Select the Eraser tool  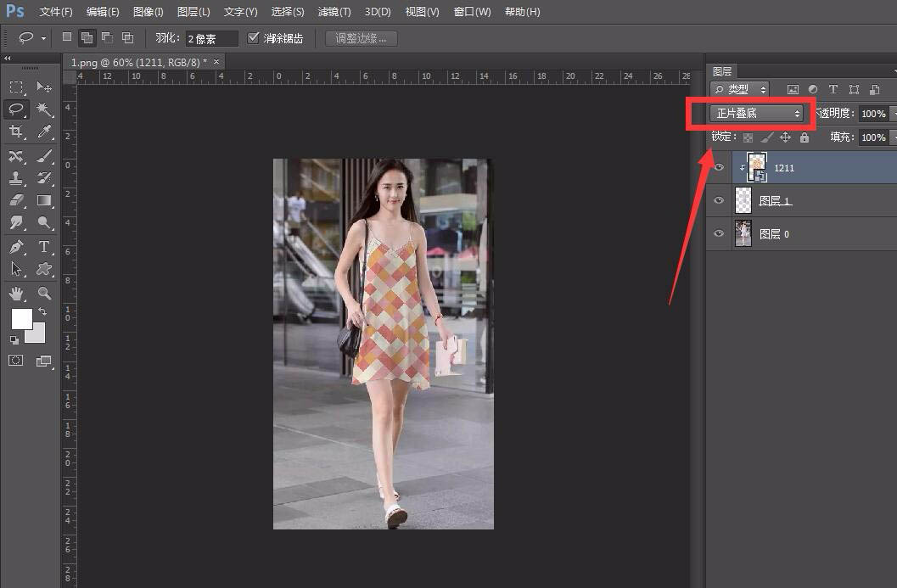point(16,200)
